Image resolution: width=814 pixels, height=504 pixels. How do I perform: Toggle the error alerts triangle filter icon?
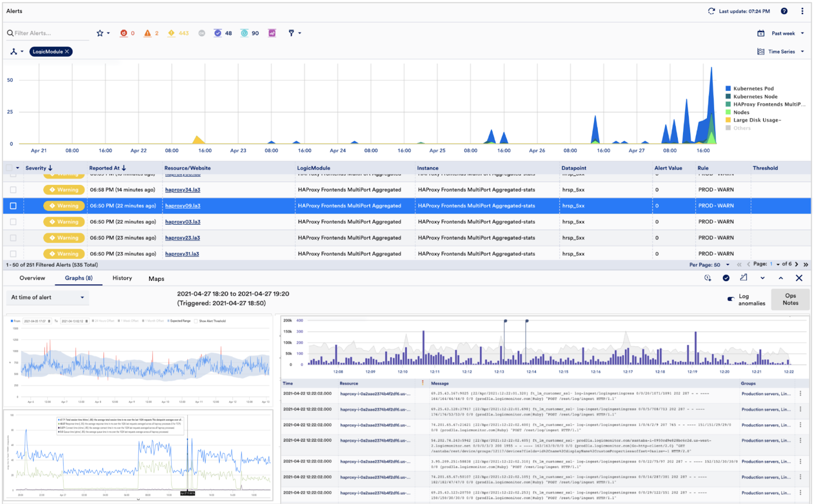(148, 33)
